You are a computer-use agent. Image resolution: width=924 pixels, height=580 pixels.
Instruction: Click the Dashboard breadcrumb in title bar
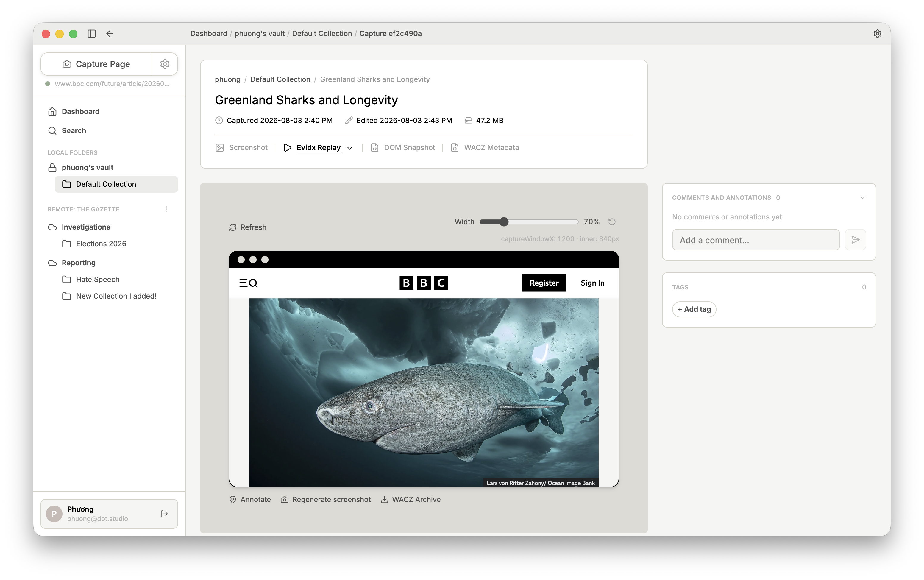point(209,34)
